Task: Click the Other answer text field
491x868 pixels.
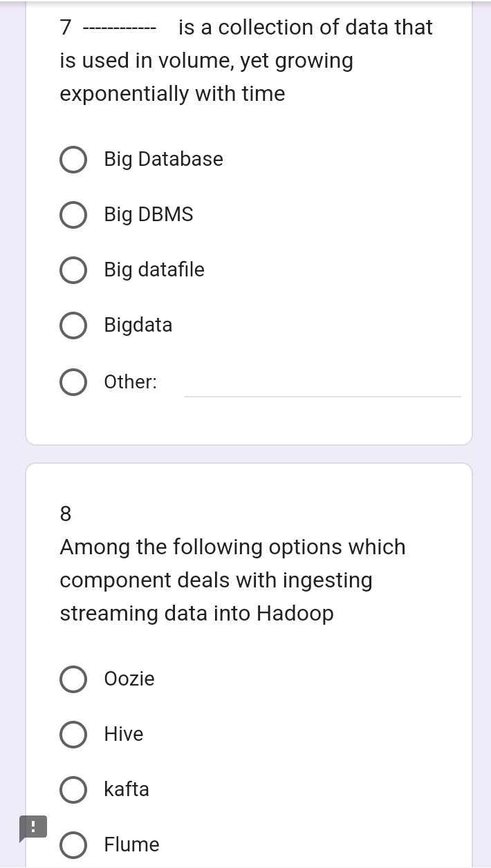Action: point(322,384)
